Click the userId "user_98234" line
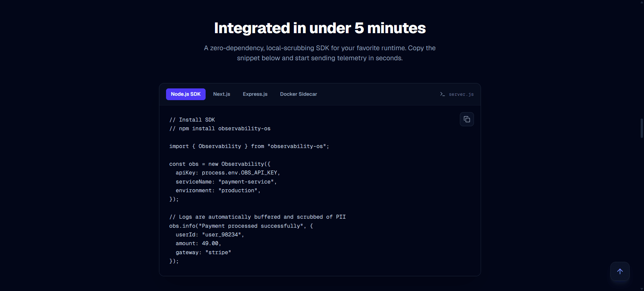This screenshot has width=644, height=291. pos(210,235)
